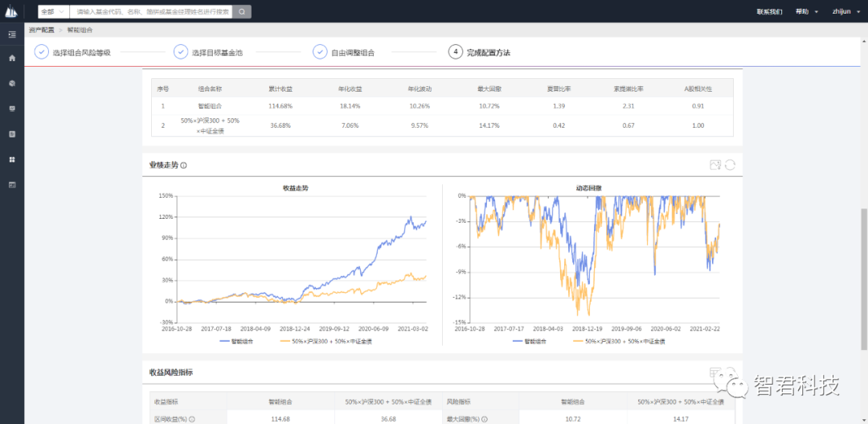Expand the 帮助 dropdown menu
Image resolution: width=868 pixels, height=424 pixels.
[x=807, y=11]
